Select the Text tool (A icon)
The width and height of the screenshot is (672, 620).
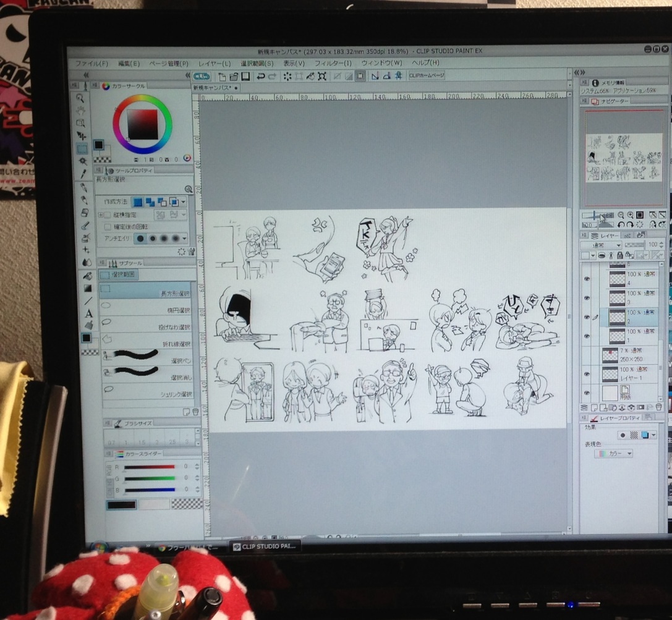click(x=88, y=313)
